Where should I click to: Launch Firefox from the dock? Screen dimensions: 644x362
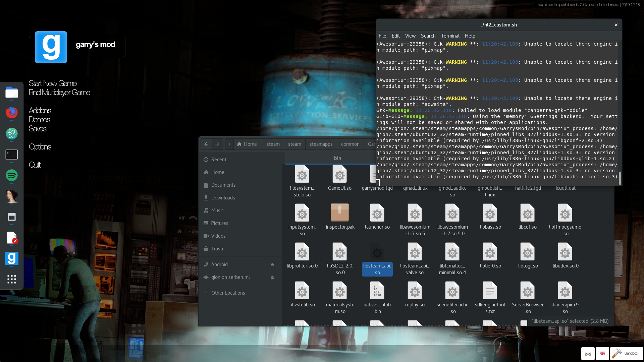pyautogui.click(x=11, y=113)
